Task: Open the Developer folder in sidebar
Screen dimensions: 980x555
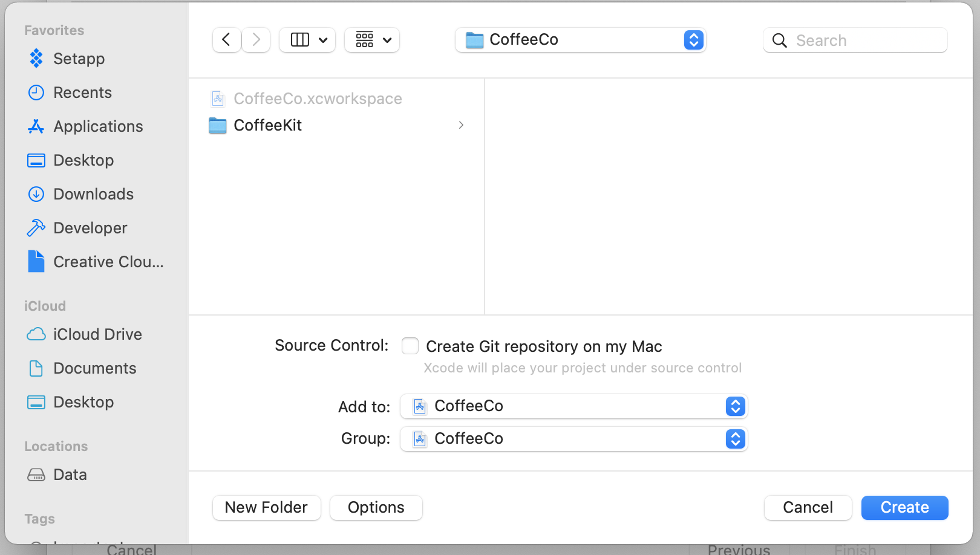Action: point(90,228)
